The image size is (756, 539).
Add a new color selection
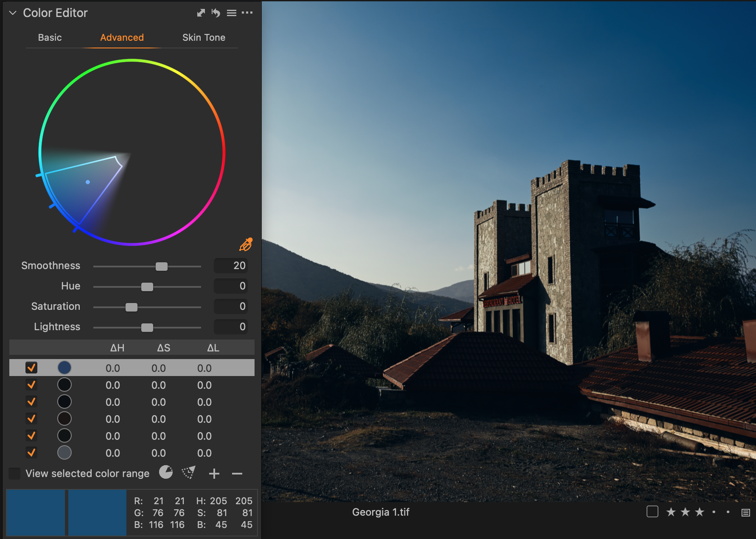[x=214, y=473]
